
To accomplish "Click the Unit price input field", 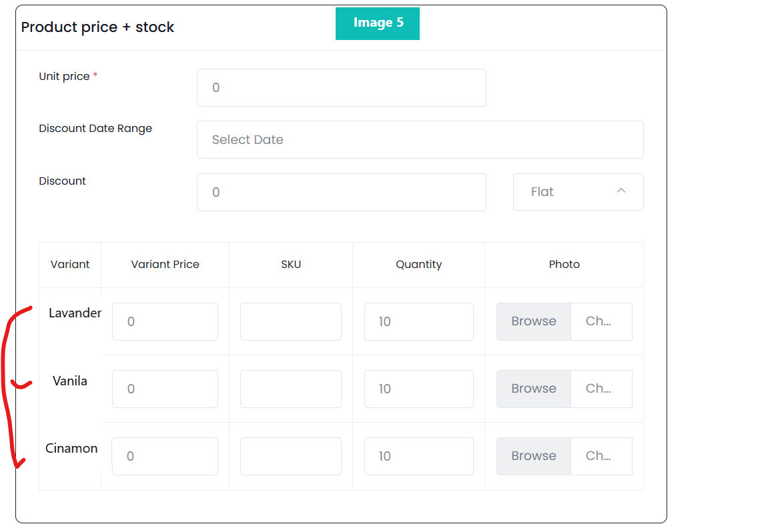I will [341, 87].
